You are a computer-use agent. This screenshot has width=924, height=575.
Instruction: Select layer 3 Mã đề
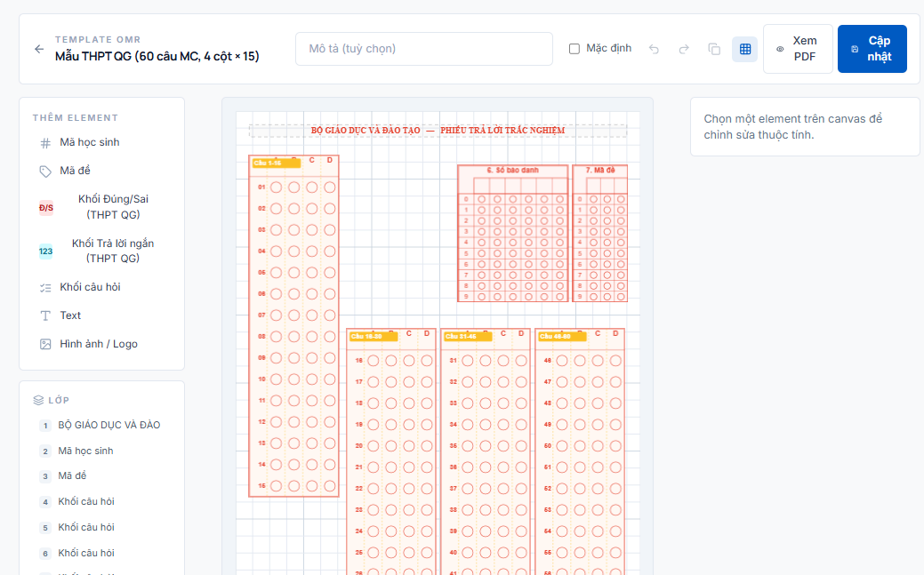pyautogui.click(x=102, y=476)
